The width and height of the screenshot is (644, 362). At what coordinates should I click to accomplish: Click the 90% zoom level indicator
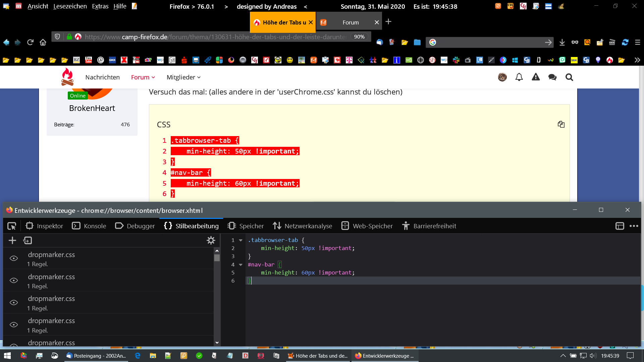359,37
